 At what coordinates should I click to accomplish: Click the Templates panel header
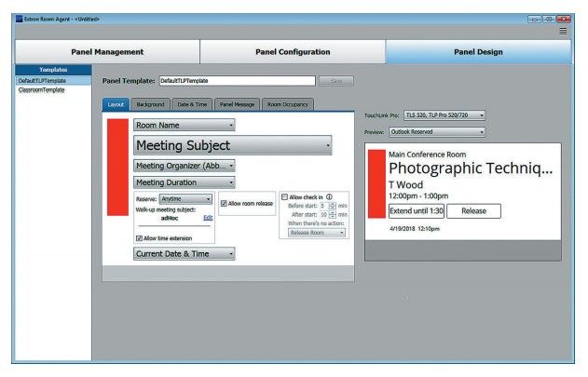pos(53,70)
